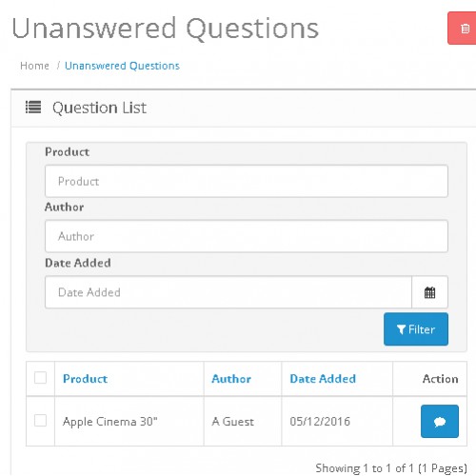Image resolution: width=476 pixels, height=476 pixels.
Task: Click the Question List panel heading
Action: click(x=99, y=108)
